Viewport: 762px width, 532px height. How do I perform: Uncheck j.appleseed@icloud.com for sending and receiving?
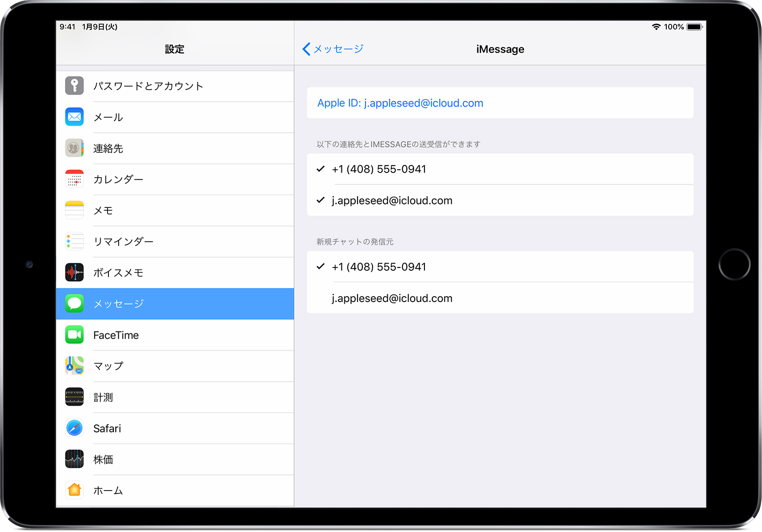coord(500,201)
